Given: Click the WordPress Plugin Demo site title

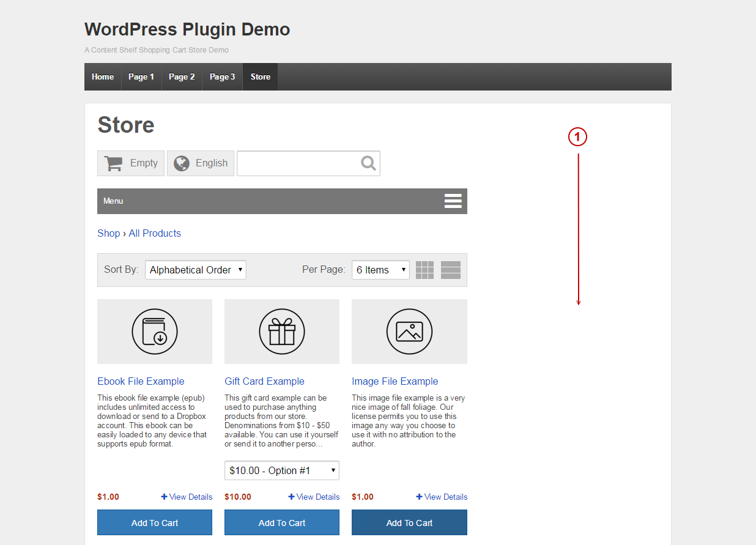Looking at the screenshot, I should (187, 29).
